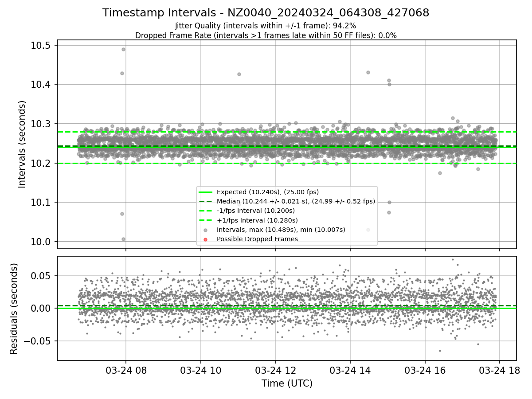This screenshot has width=532, height=399.
Task: Click the outlier point near 10.43 at 11:00
Action: [x=239, y=74]
